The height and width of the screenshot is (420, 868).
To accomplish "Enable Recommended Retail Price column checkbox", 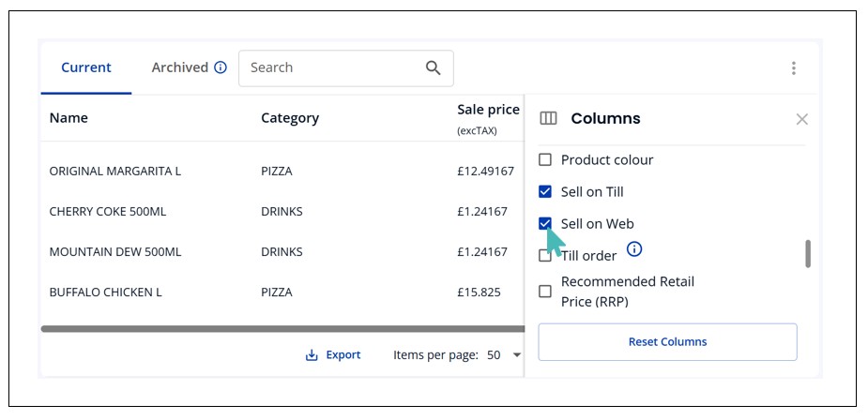I will click(x=545, y=292).
